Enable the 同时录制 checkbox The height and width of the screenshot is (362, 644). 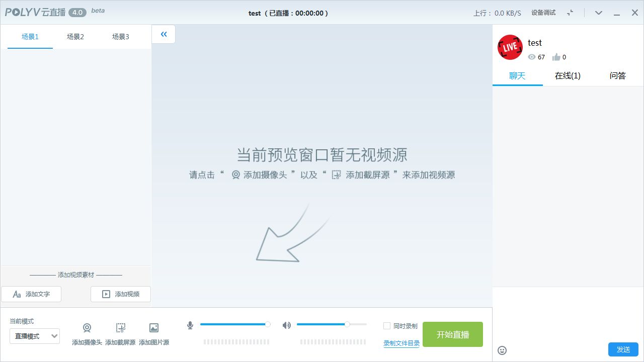[x=387, y=326]
